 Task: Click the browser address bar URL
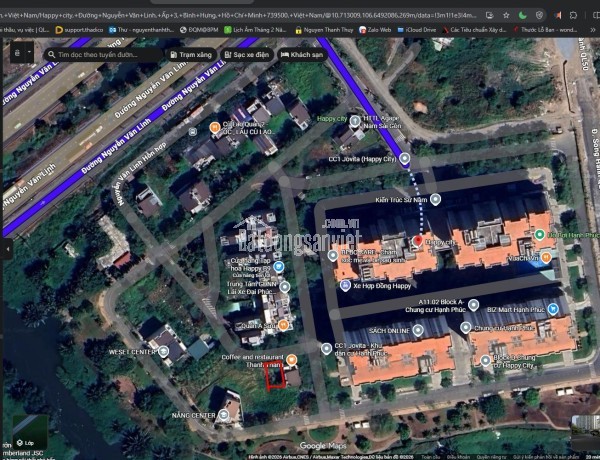click(x=239, y=15)
